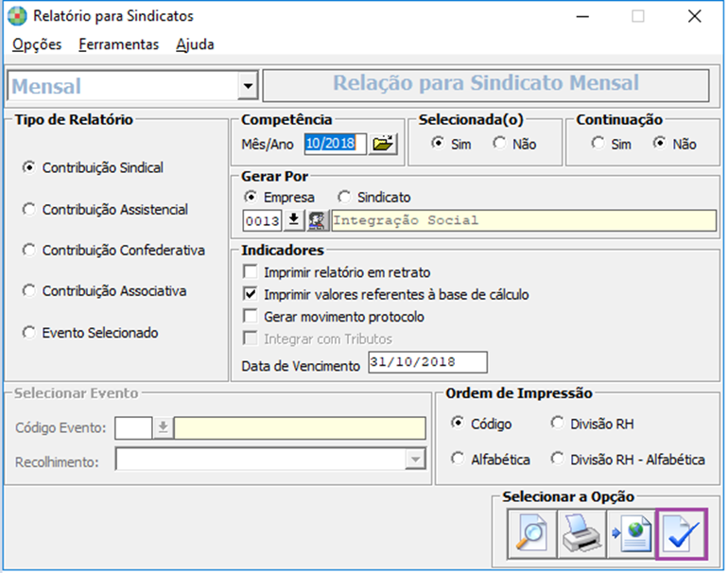Open the Recolhimento dropdown
Screen dimensions: 728x573
tap(415, 460)
